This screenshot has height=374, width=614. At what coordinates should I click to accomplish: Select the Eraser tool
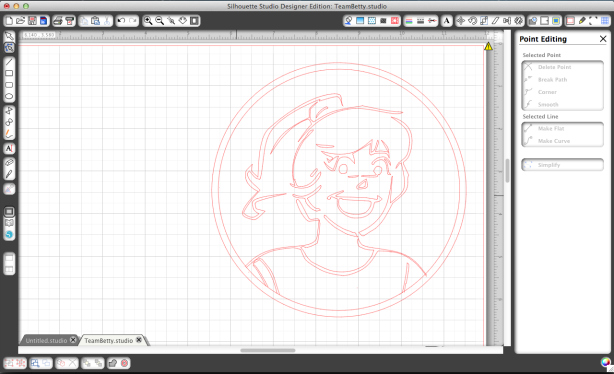[x=9, y=163]
